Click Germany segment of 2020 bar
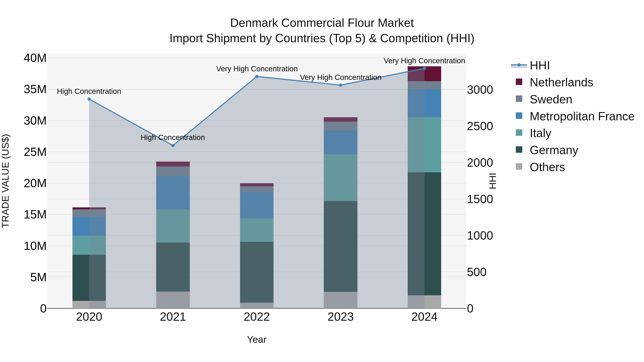The image size is (644, 362). pyautogui.click(x=89, y=278)
